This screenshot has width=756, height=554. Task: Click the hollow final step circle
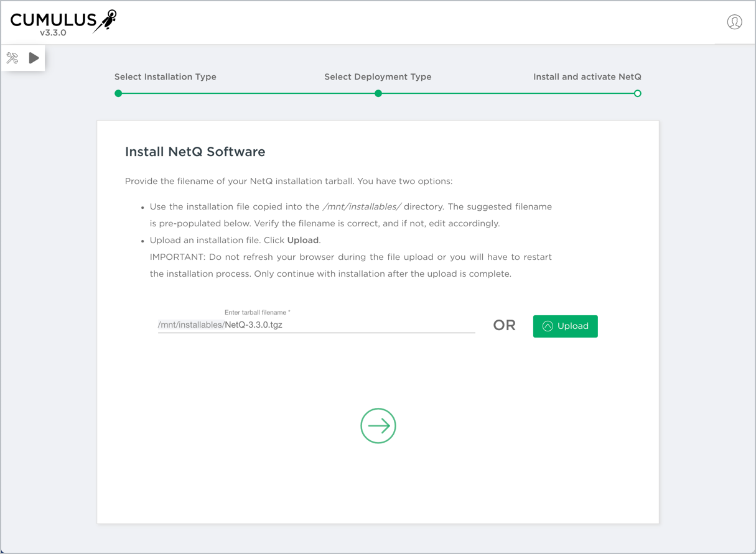(x=637, y=93)
